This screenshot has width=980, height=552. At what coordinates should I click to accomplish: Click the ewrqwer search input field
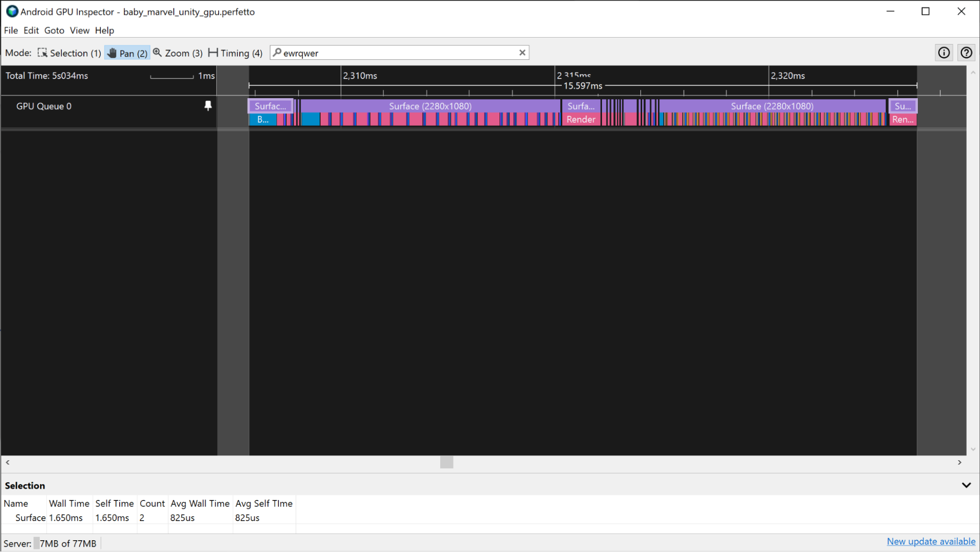click(x=399, y=53)
